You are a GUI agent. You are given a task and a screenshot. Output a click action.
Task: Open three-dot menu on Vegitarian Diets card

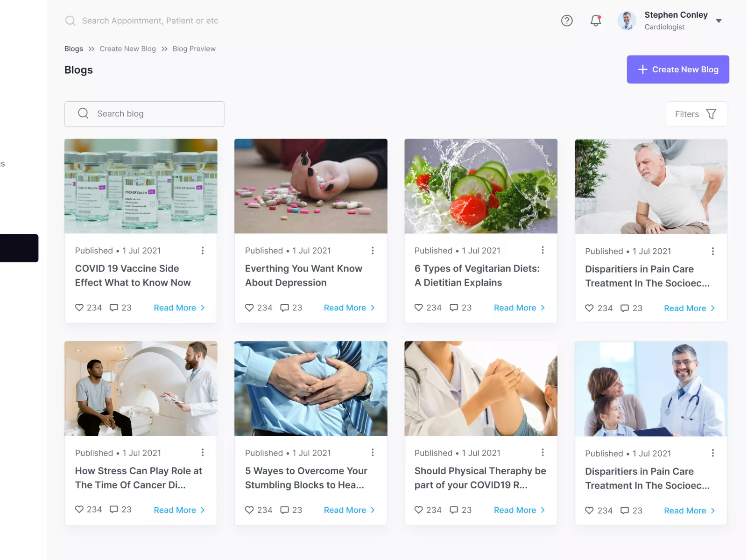pos(543,250)
